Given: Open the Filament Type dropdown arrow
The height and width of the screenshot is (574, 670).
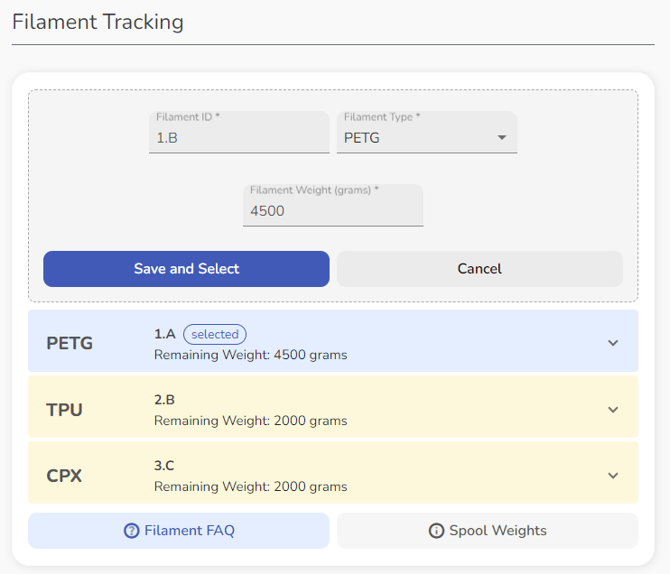Looking at the screenshot, I should 502,138.
